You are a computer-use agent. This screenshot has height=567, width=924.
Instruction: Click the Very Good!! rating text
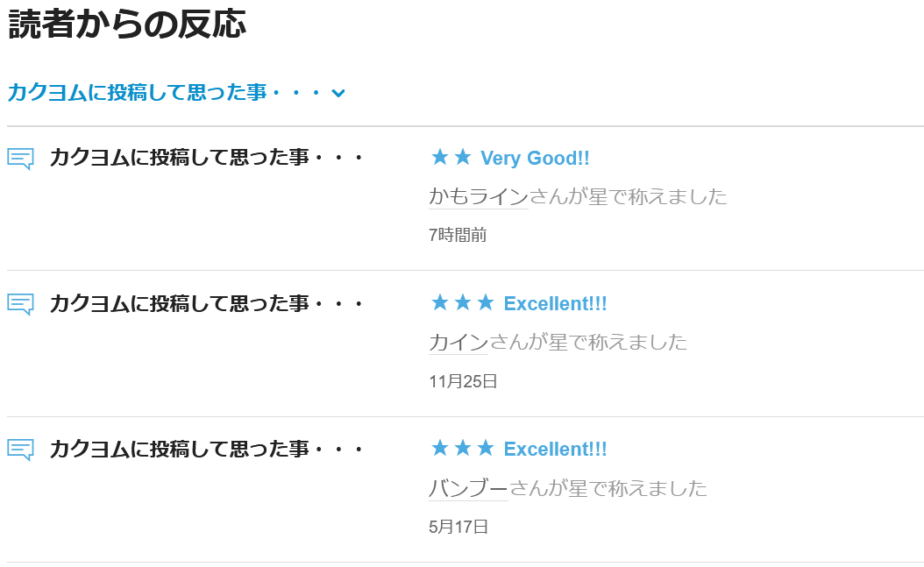(x=535, y=159)
